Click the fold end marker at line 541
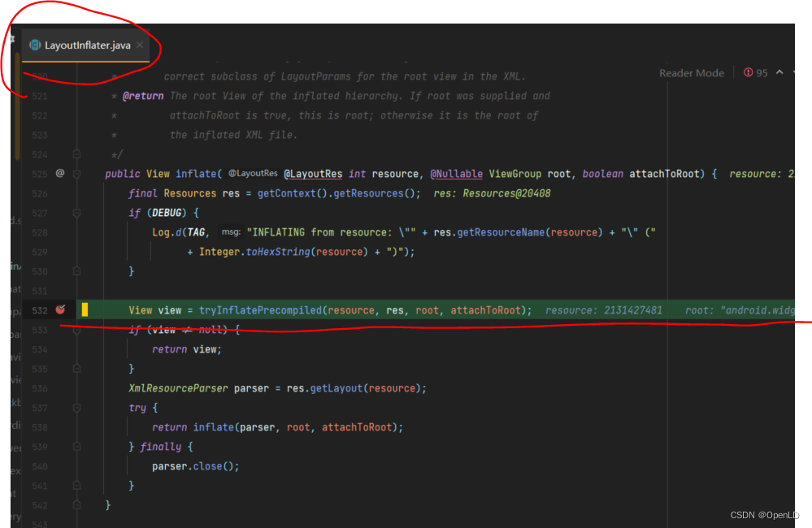This screenshot has height=528, width=812. point(76,486)
